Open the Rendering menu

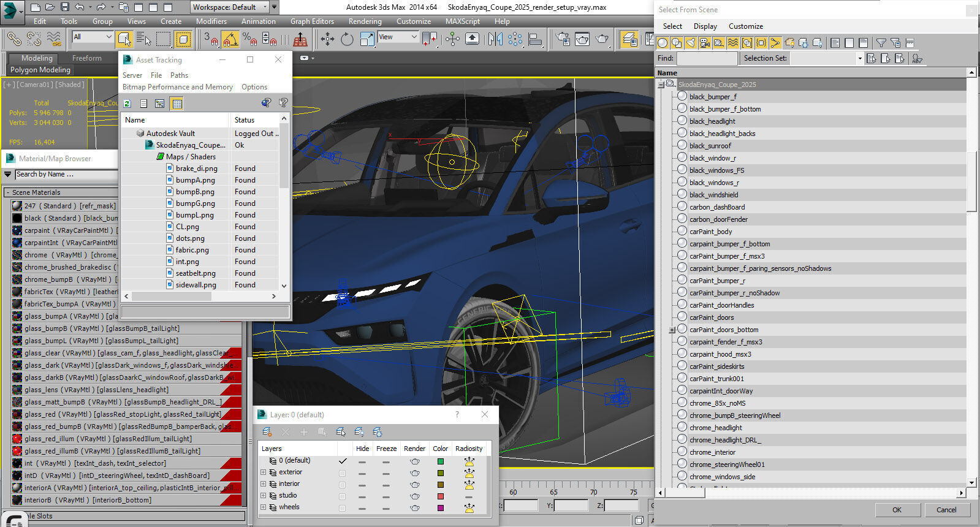[x=365, y=21]
